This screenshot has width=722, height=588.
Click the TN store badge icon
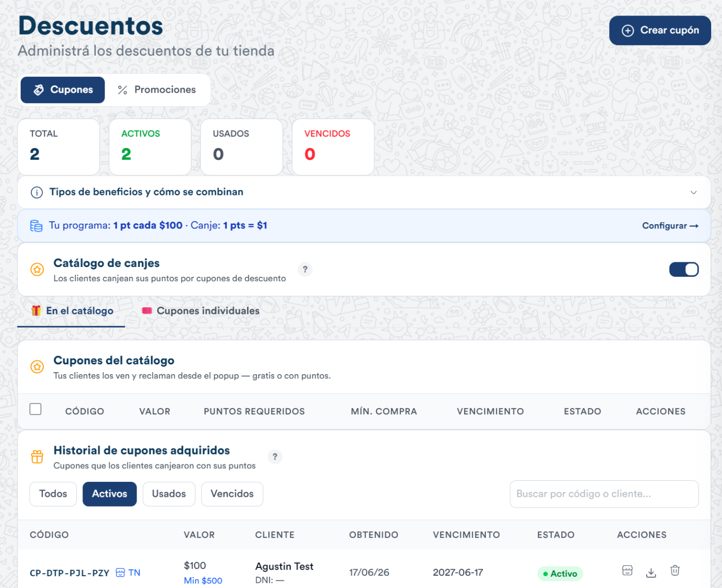(x=120, y=573)
